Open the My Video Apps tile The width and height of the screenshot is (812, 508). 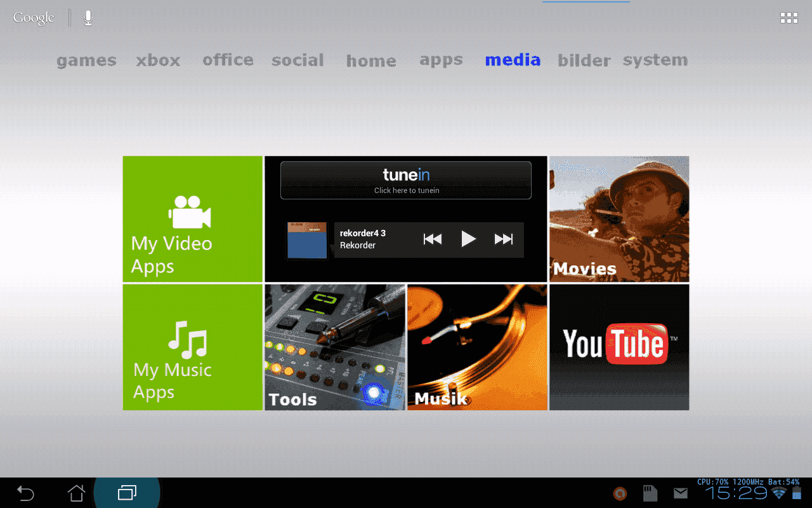[193, 219]
